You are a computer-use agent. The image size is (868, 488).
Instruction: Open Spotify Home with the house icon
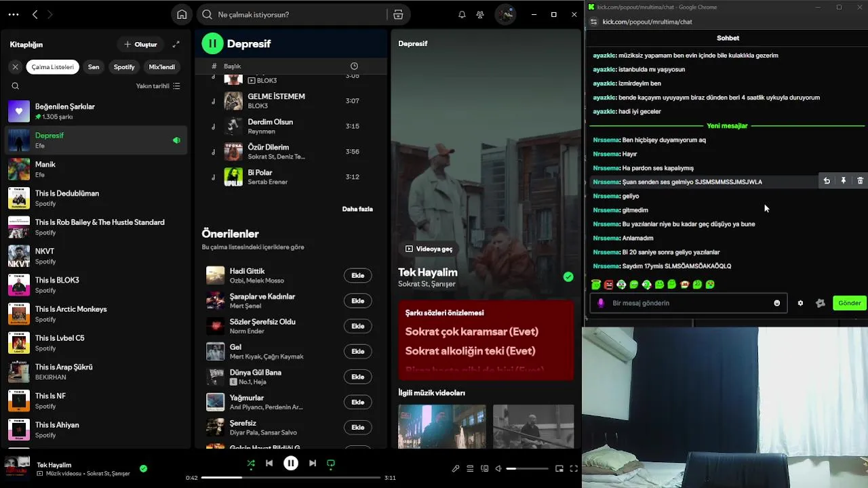tap(182, 14)
